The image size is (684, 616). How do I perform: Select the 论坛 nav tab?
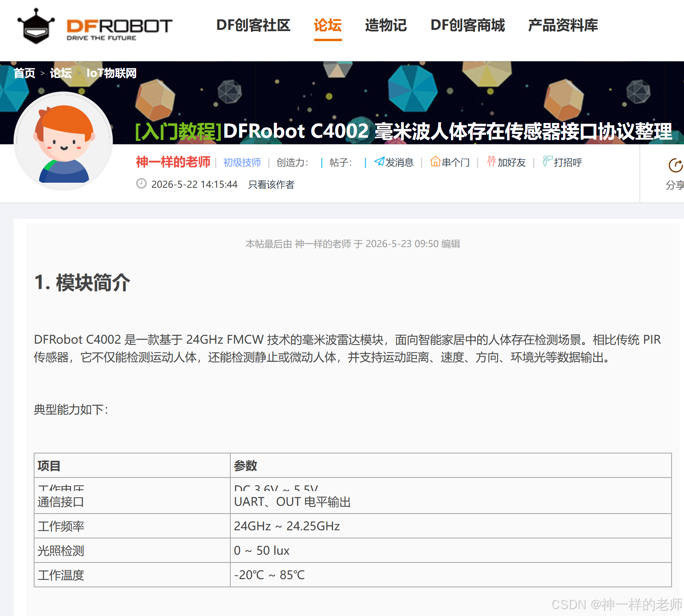click(x=328, y=25)
